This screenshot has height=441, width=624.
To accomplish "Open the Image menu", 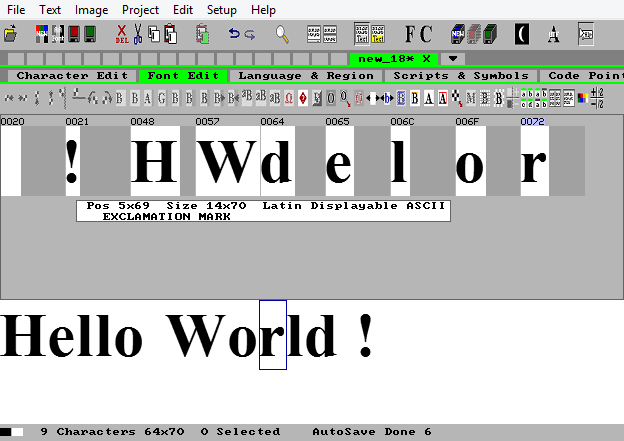I will click(92, 10).
